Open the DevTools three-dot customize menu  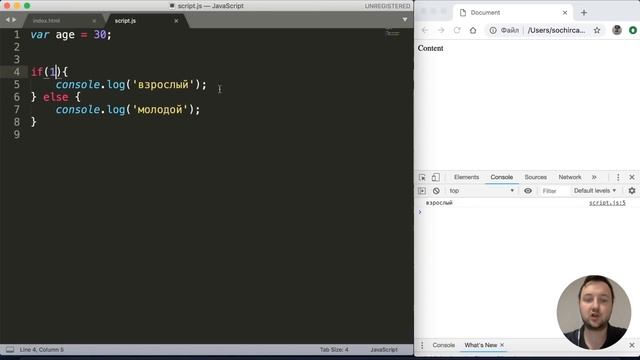tap(618, 177)
